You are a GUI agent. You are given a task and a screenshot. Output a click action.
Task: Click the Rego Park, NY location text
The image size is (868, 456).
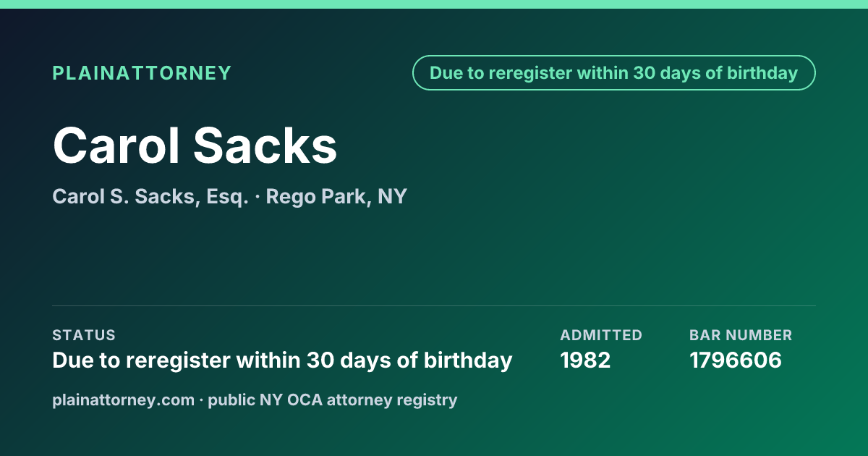pyautogui.click(x=336, y=196)
